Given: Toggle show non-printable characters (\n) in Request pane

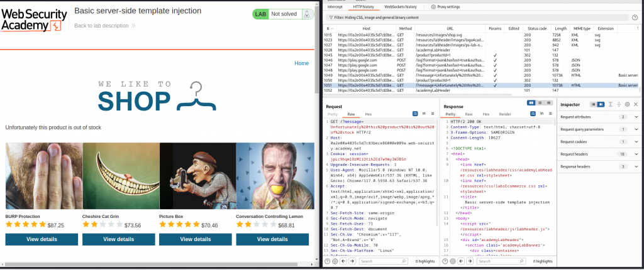Looking at the screenshot, I should pos(424,114).
